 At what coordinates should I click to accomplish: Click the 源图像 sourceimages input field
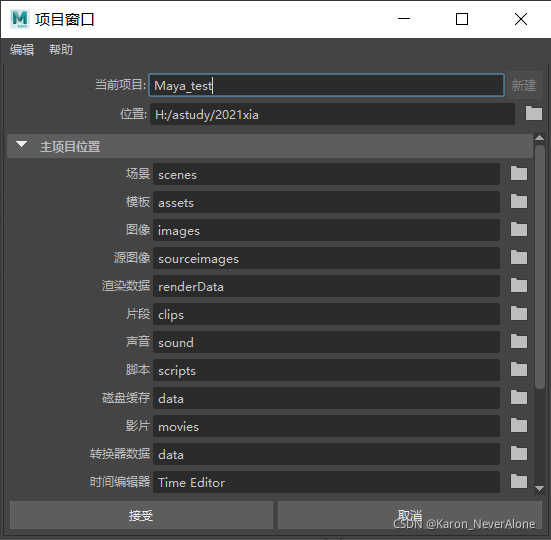coord(326,258)
